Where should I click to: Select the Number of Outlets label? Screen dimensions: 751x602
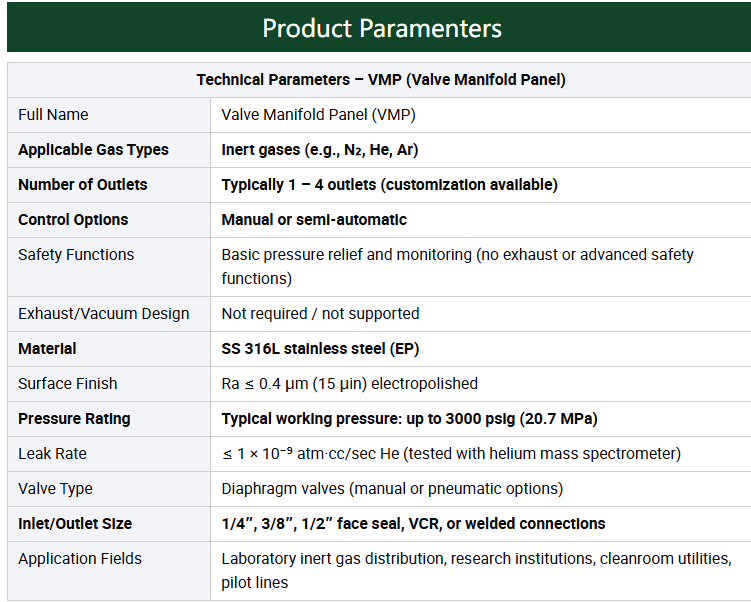(82, 185)
